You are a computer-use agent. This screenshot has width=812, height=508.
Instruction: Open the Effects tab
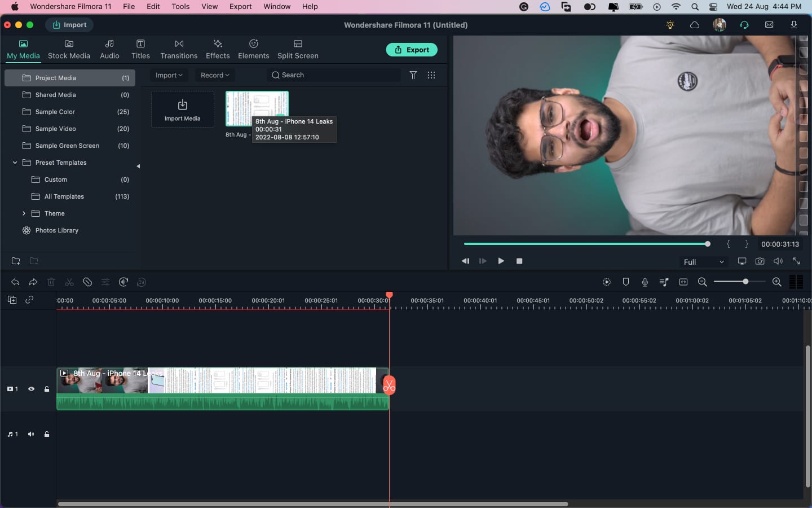coord(218,50)
